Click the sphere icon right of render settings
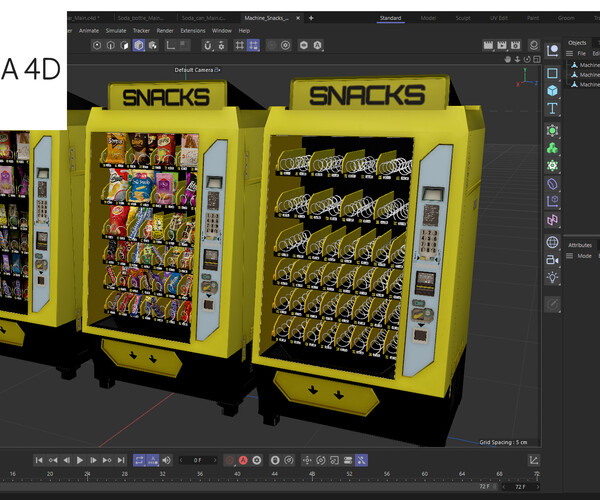The height and width of the screenshot is (500, 600). tap(534, 45)
